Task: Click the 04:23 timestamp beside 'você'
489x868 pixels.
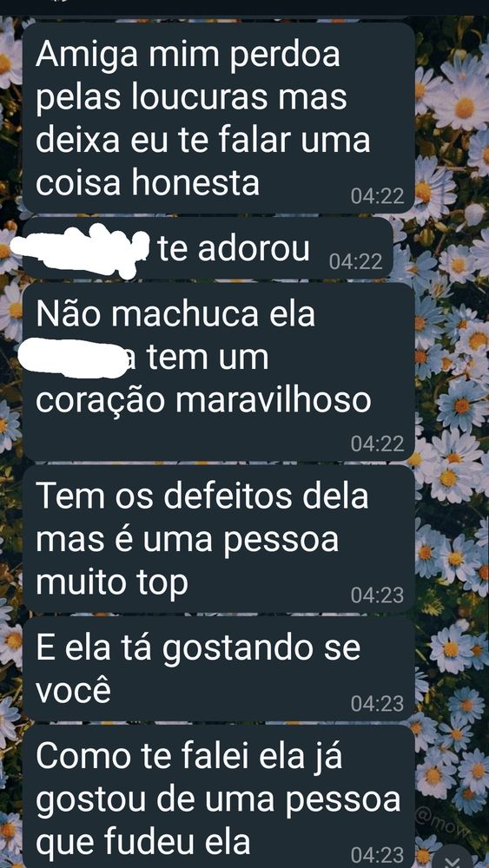Action: click(378, 704)
